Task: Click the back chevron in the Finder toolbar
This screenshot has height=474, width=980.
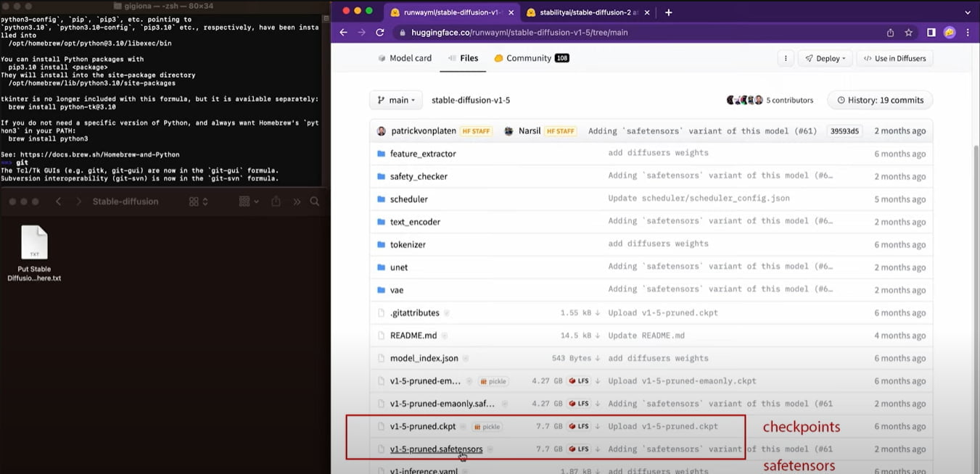Action: [58, 201]
